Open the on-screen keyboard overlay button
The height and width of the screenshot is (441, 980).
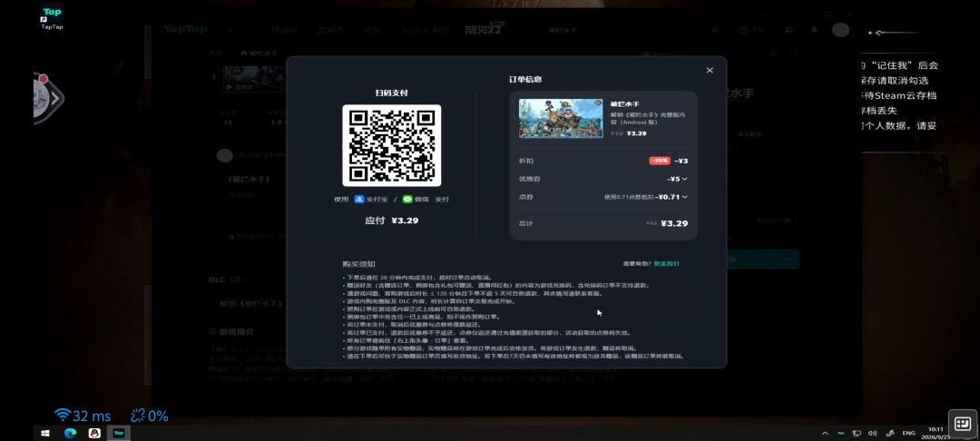(963, 425)
